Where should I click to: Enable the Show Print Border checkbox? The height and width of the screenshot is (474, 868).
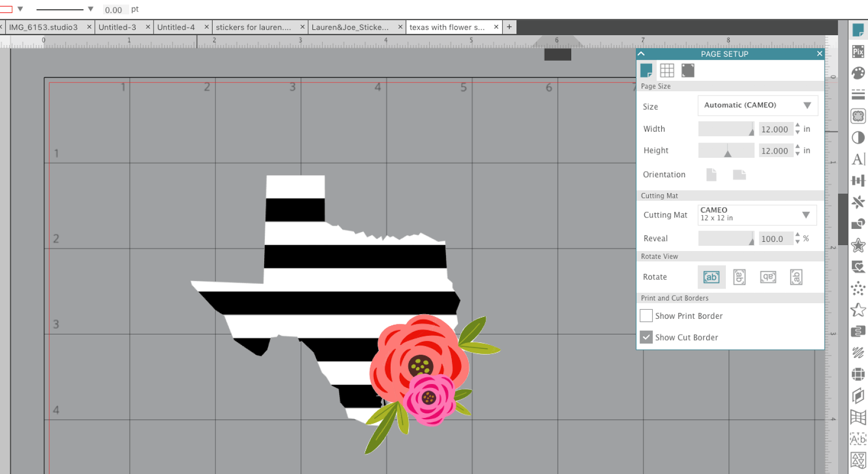coord(646,316)
